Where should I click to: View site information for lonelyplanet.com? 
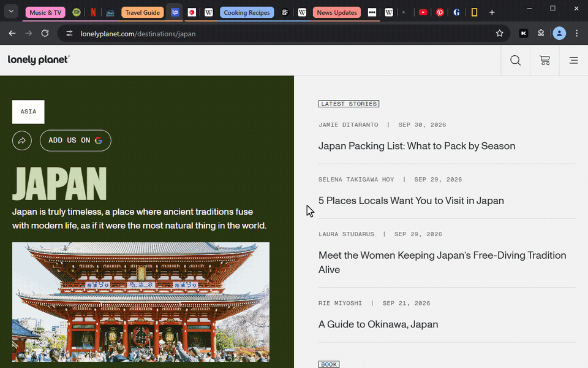click(69, 33)
